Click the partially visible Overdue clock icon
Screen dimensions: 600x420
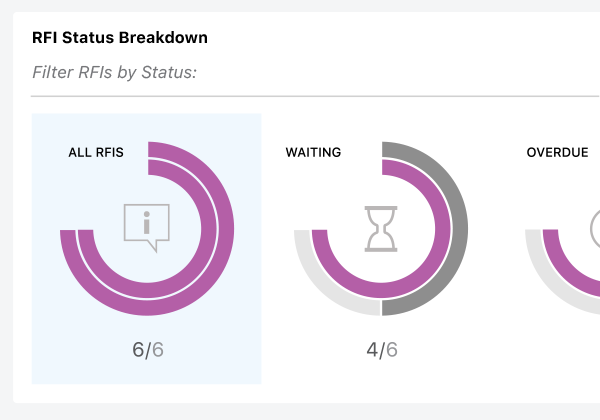click(x=595, y=229)
